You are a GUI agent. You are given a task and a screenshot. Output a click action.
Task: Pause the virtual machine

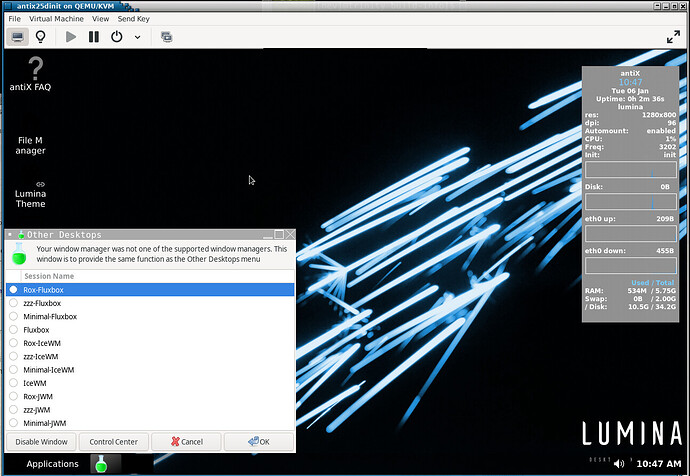pyautogui.click(x=93, y=36)
